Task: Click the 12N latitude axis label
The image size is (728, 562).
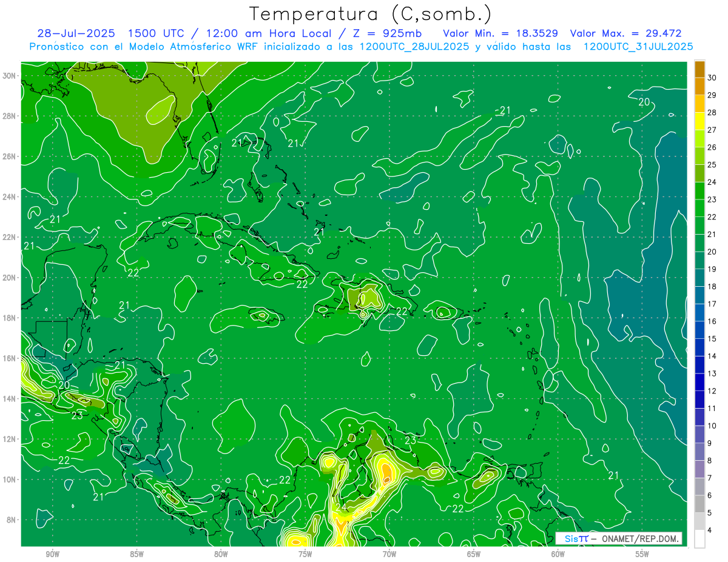Action: point(10,439)
